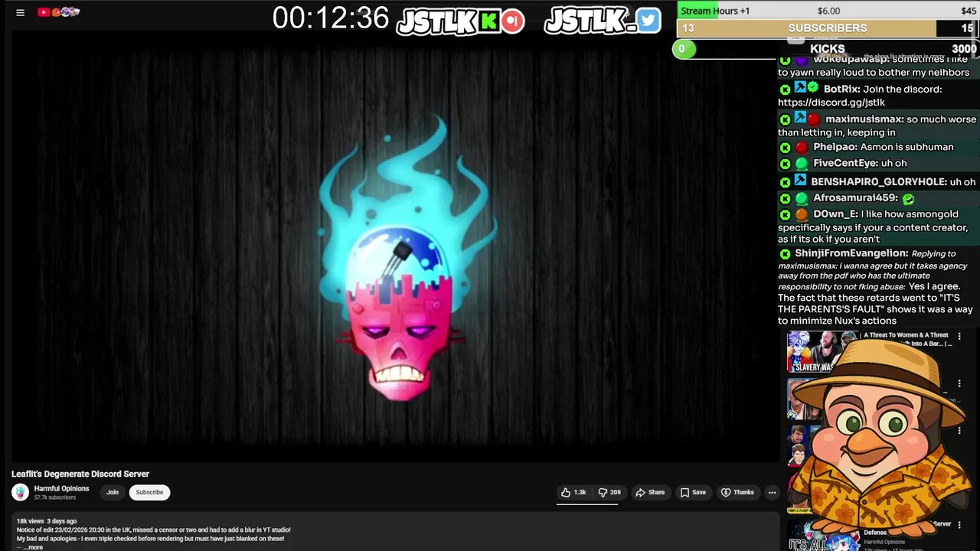Open the YouTube hamburger guide menu
This screenshot has height=551, width=980.
coord(21,12)
